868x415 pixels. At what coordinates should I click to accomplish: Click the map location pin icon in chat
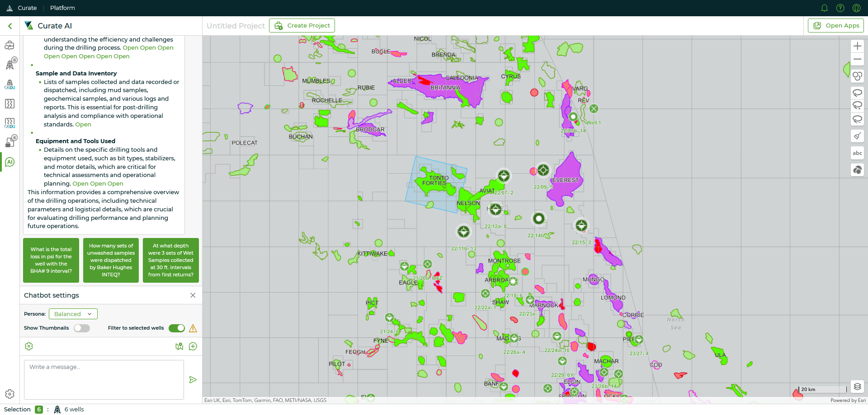coord(179,346)
